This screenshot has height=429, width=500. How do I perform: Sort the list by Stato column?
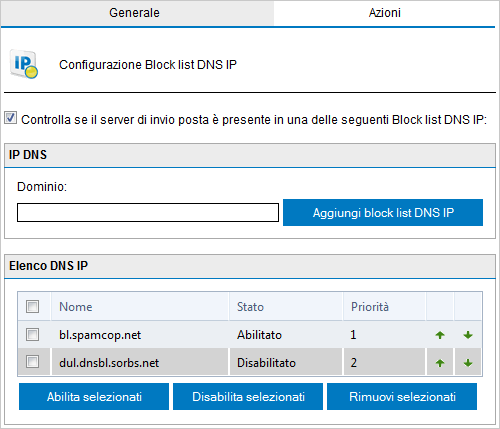tap(250, 307)
